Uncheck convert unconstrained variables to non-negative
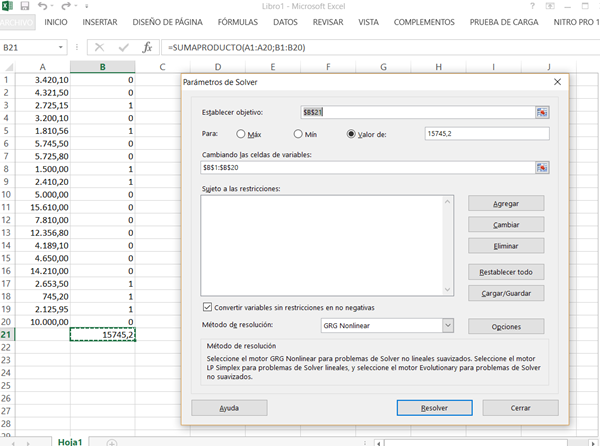Viewport: 600px width, 446px height. 208,306
